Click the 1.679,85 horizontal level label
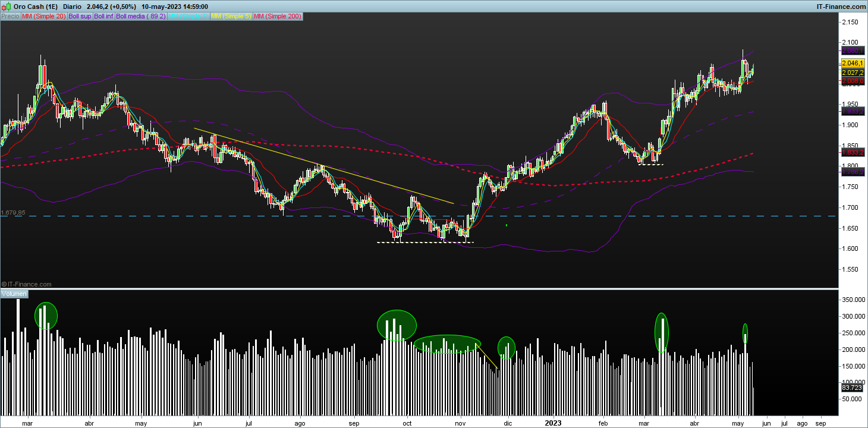This screenshot has width=868, height=428. tap(13, 213)
